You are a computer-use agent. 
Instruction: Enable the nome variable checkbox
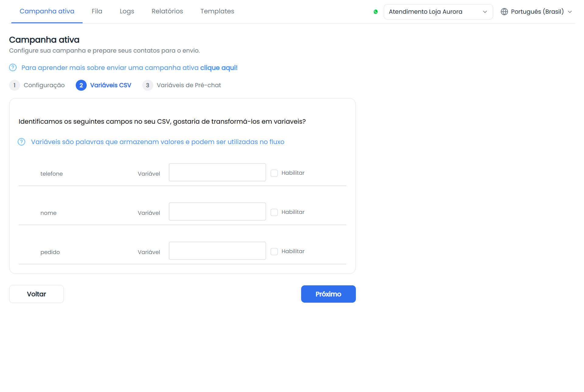click(274, 212)
